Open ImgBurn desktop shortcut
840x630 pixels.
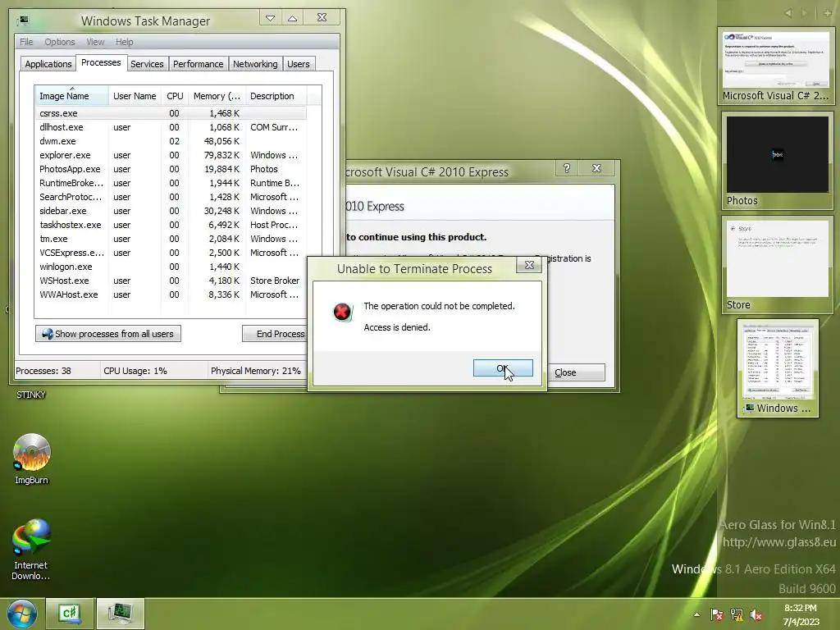coord(32,459)
